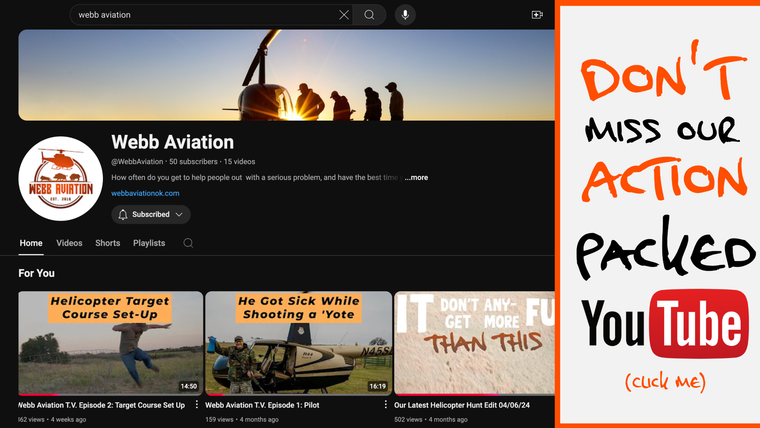This screenshot has width=760, height=428.
Task: Open options menu for Episode 1: Pilot video
Action: [385, 404]
